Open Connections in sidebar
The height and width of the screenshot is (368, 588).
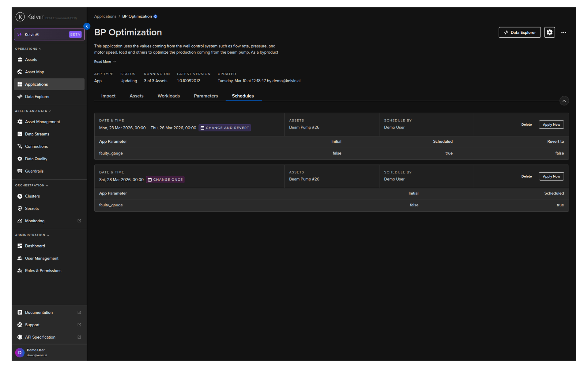(36, 147)
